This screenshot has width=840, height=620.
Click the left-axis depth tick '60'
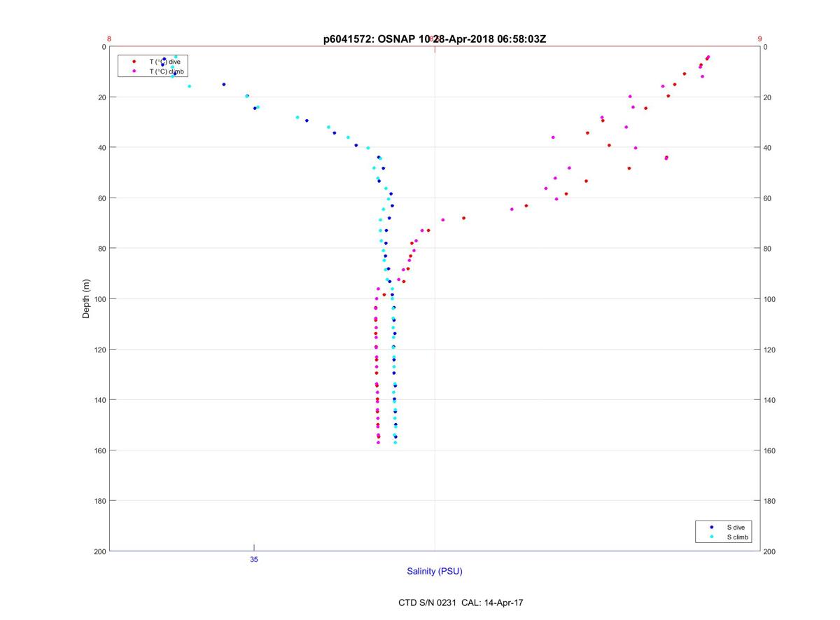101,198
